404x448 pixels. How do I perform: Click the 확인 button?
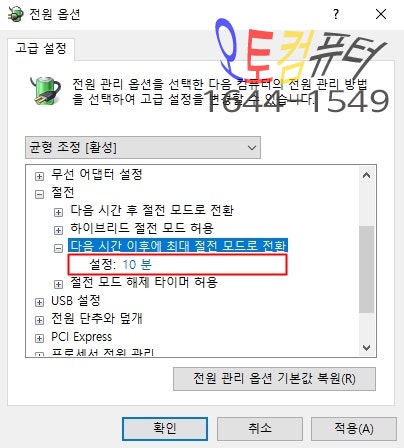tap(165, 429)
